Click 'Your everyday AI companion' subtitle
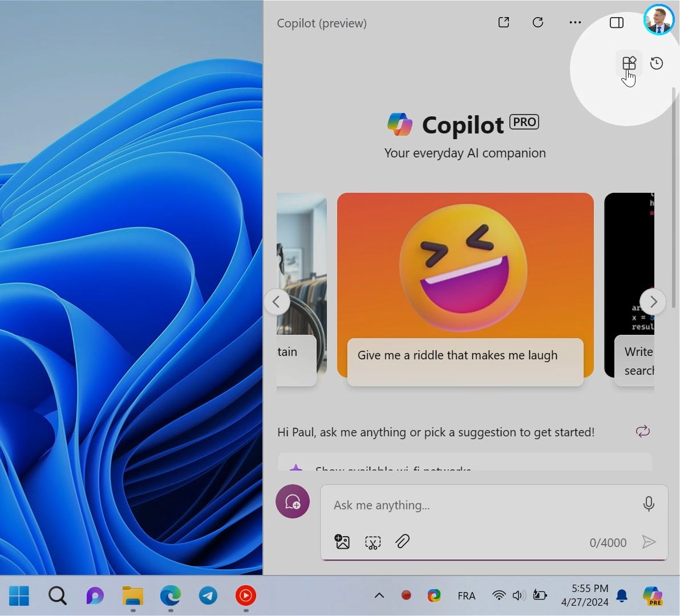Viewport: 680px width, 616px height. [x=465, y=153]
